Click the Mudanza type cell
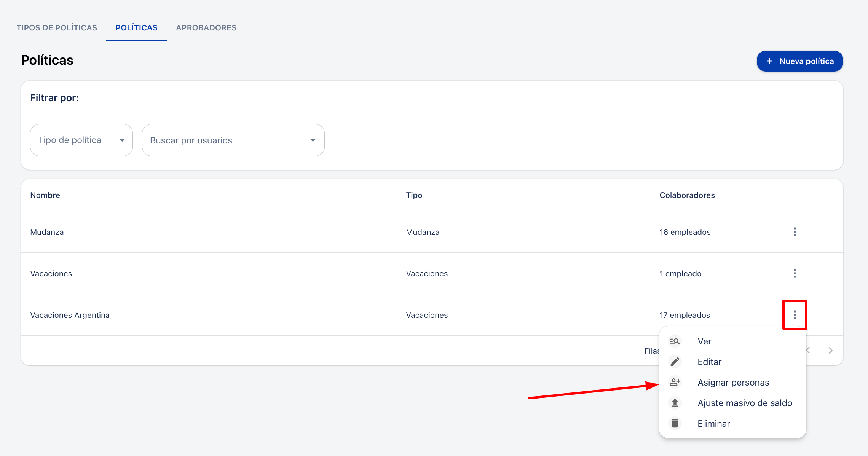The width and height of the screenshot is (868, 456). click(x=423, y=232)
